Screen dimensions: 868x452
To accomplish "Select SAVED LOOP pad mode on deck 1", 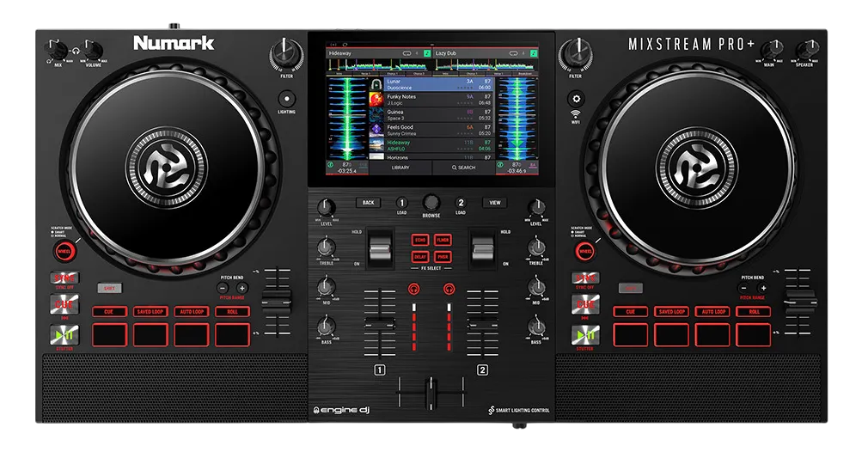I will [x=150, y=311].
